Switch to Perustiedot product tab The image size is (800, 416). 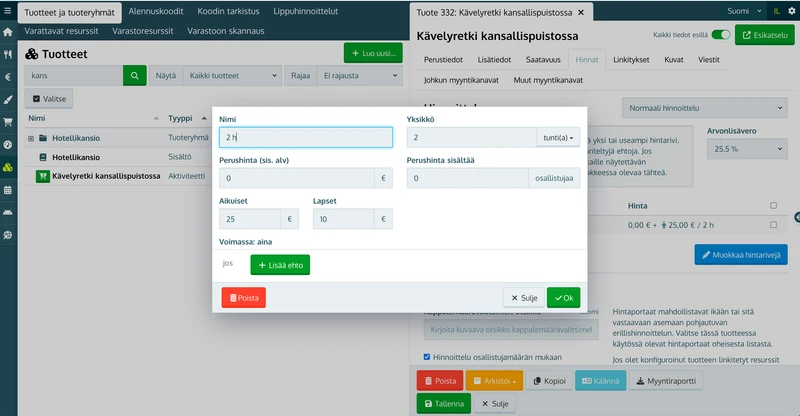pos(443,60)
